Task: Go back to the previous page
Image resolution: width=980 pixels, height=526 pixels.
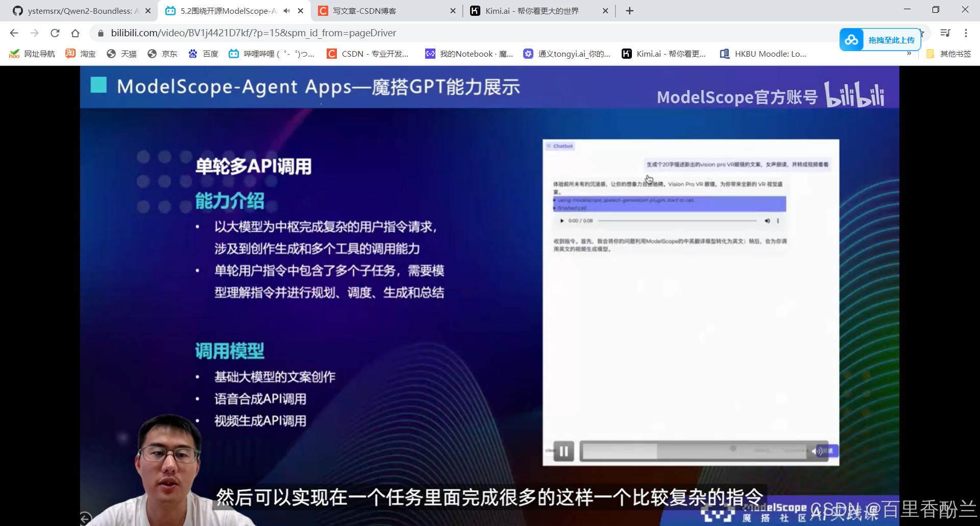Action: click(x=14, y=33)
